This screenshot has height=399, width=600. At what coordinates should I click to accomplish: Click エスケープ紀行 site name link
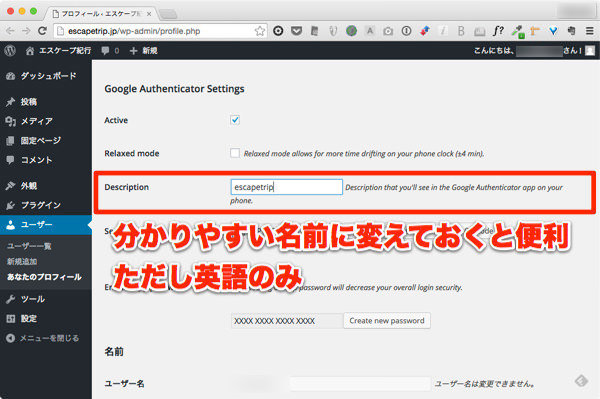[x=59, y=50]
